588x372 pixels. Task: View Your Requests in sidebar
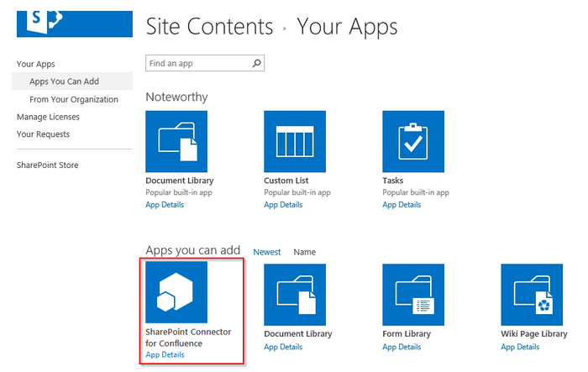pos(43,134)
